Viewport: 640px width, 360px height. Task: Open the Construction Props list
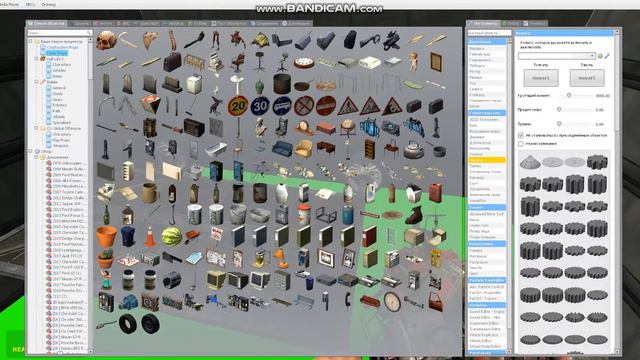(x=62, y=47)
